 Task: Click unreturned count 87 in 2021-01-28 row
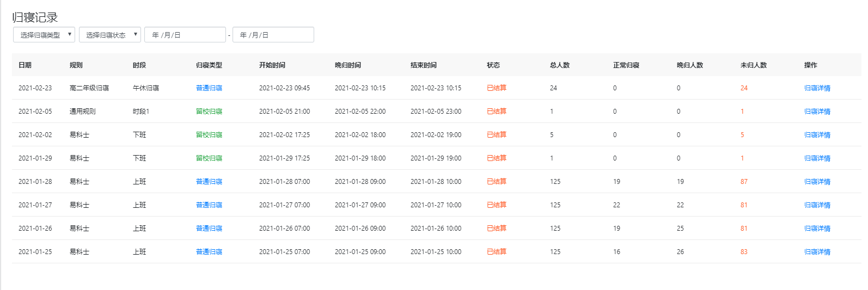click(744, 182)
